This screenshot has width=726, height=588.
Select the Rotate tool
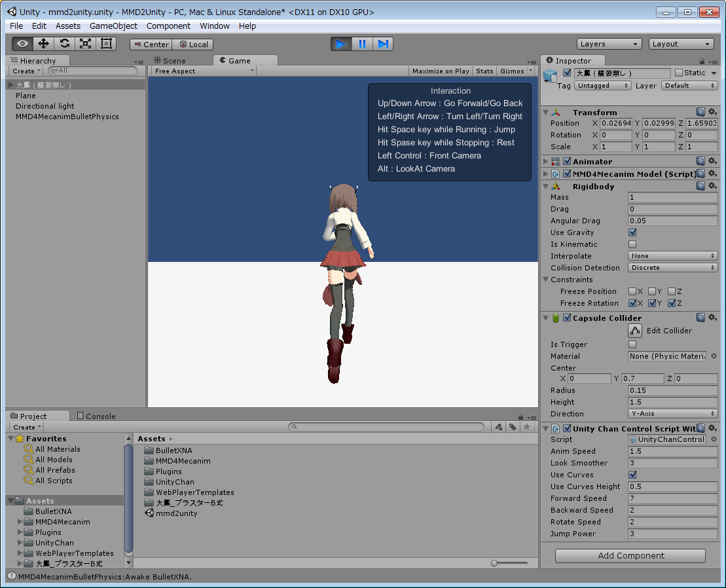click(64, 44)
